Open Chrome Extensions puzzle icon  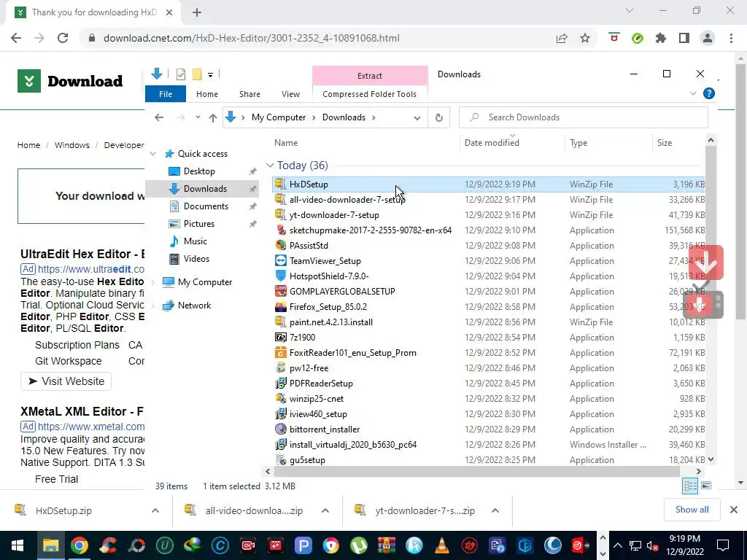tap(661, 38)
